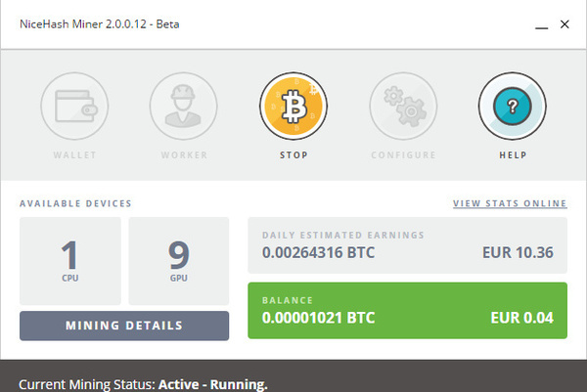This screenshot has height=392, width=587.
Task: Stop mining with the Bitcoin coin button
Action: coord(293,107)
